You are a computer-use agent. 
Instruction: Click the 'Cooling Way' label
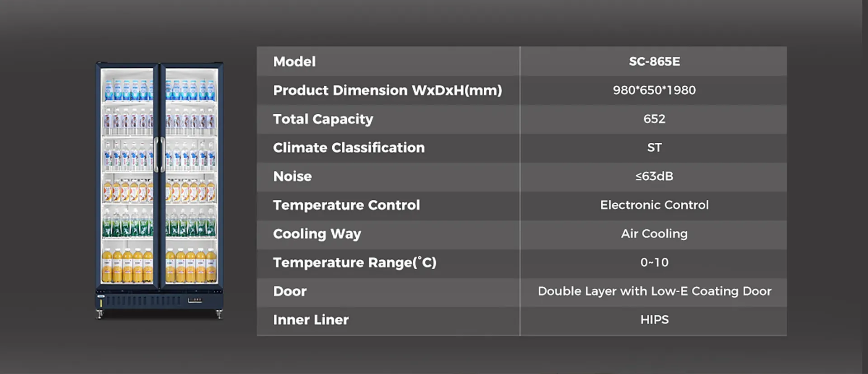click(x=317, y=234)
